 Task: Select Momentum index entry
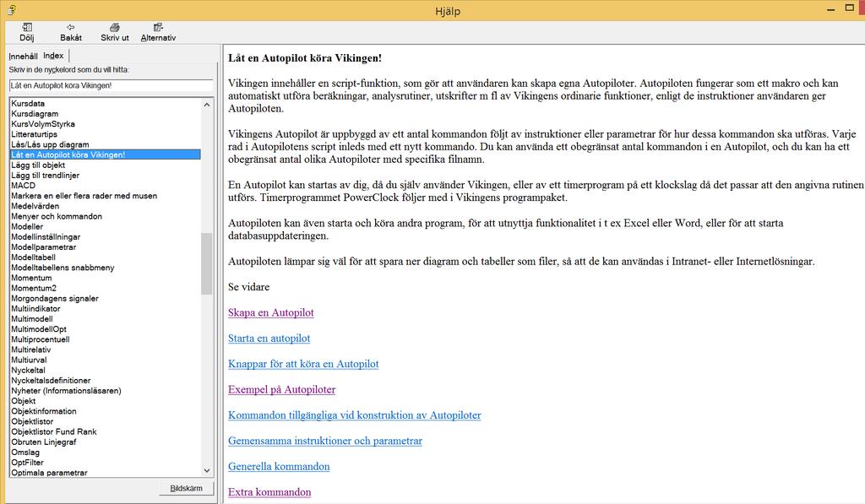click(31, 278)
